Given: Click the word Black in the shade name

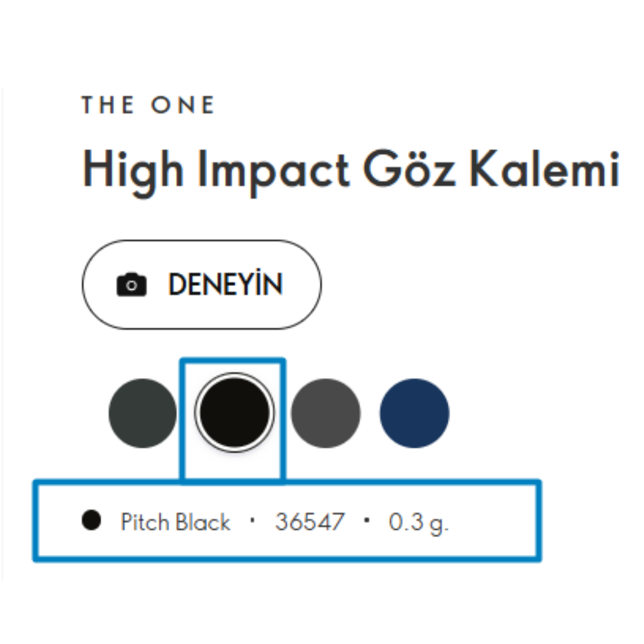Looking at the screenshot, I should click(x=203, y=522).
